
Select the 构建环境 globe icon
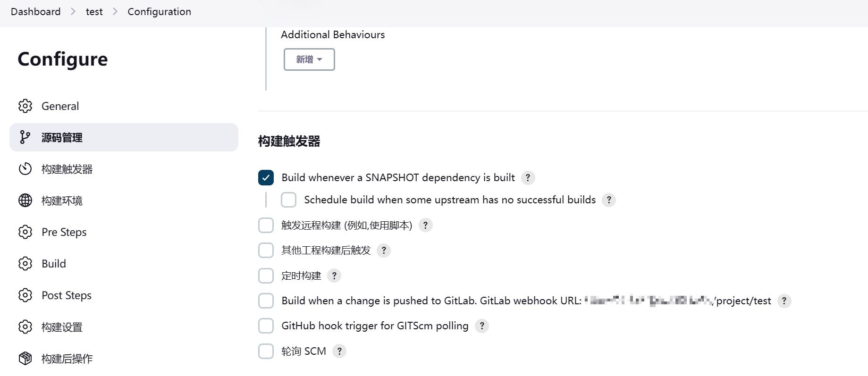pyautogui.click(x=25, y=200)
